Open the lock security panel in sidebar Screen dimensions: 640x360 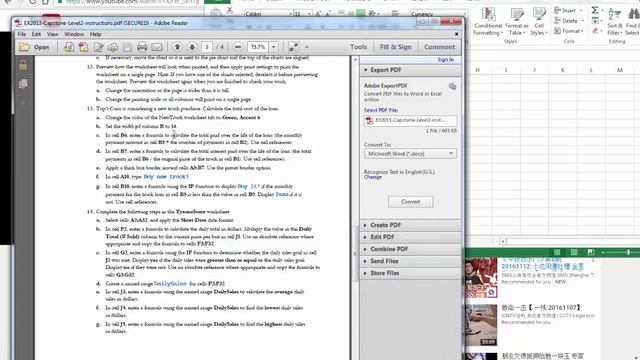pos(23,65)
